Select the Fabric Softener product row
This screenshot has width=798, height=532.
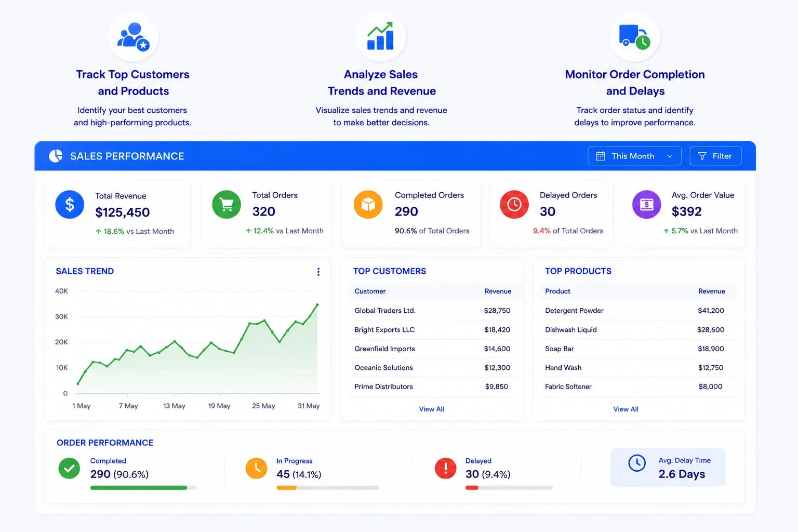pyautogui.click(x=638, y=387)
